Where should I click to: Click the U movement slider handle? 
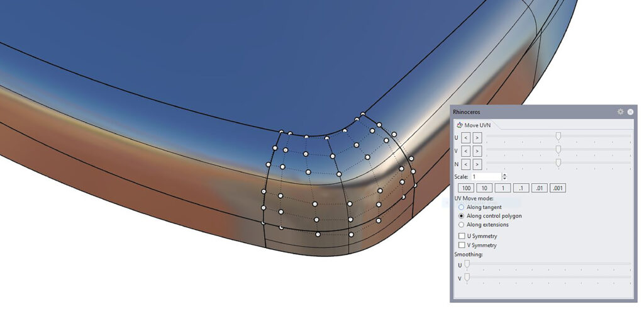558,136
